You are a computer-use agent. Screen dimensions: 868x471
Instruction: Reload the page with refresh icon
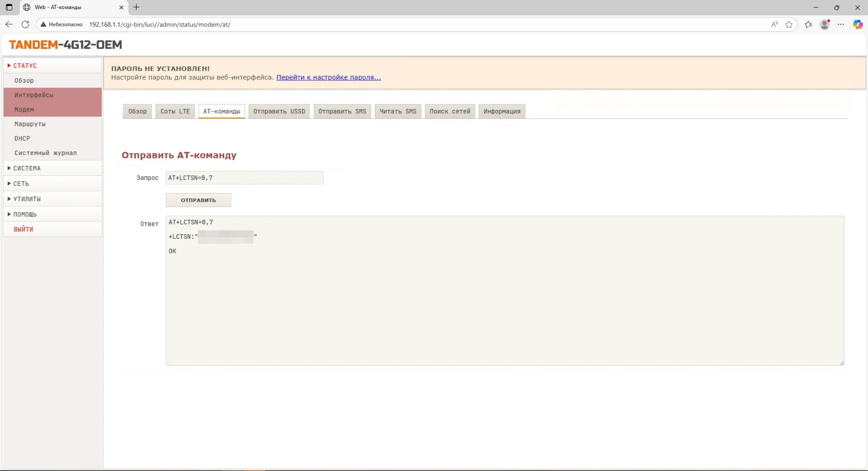(x=25, y=24)
